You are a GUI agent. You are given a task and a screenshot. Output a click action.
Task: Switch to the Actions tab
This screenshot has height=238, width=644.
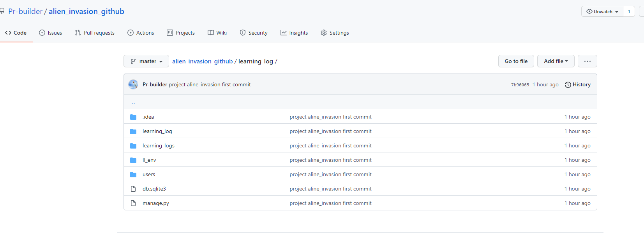[x=141, y=33]
